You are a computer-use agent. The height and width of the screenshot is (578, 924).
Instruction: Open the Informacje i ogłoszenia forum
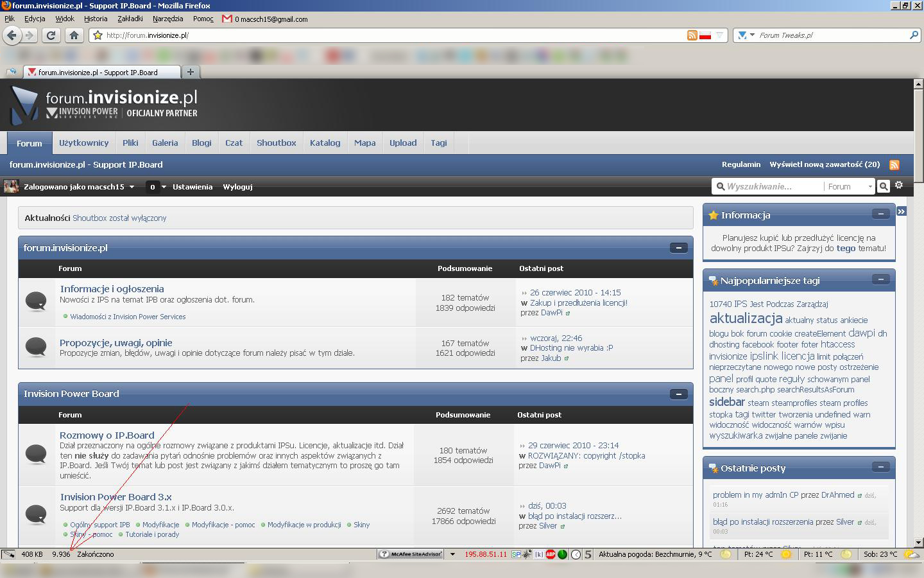pos(112,289)
